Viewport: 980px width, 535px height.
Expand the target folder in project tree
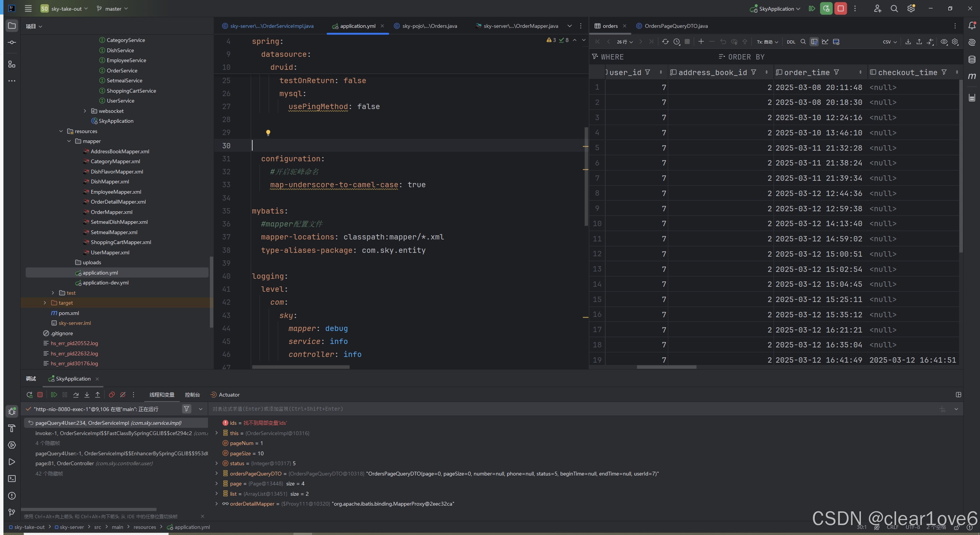(45, 303)
